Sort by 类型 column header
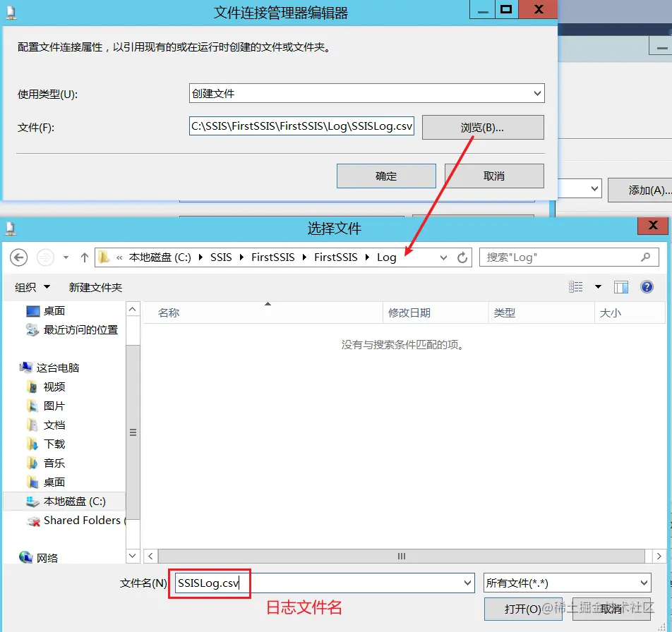The width and height of the screenshot is (672, 632). click(x=541, y=312)
